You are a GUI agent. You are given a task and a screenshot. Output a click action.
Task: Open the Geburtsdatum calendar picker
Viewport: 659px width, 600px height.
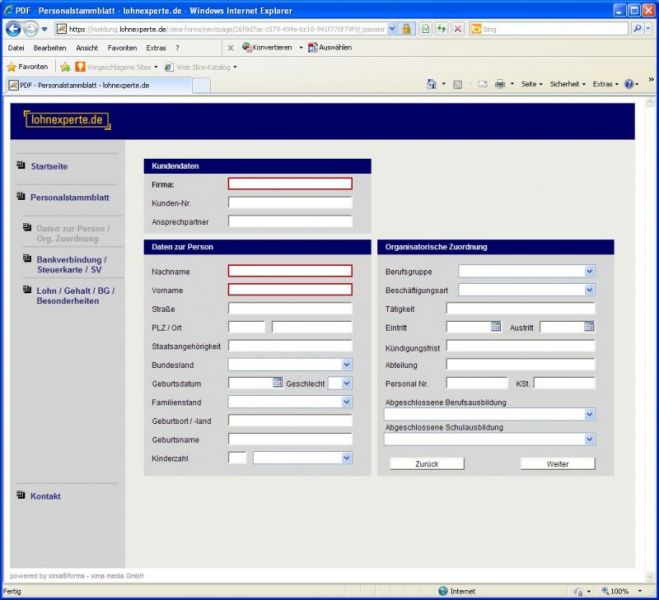click(278, 382)
